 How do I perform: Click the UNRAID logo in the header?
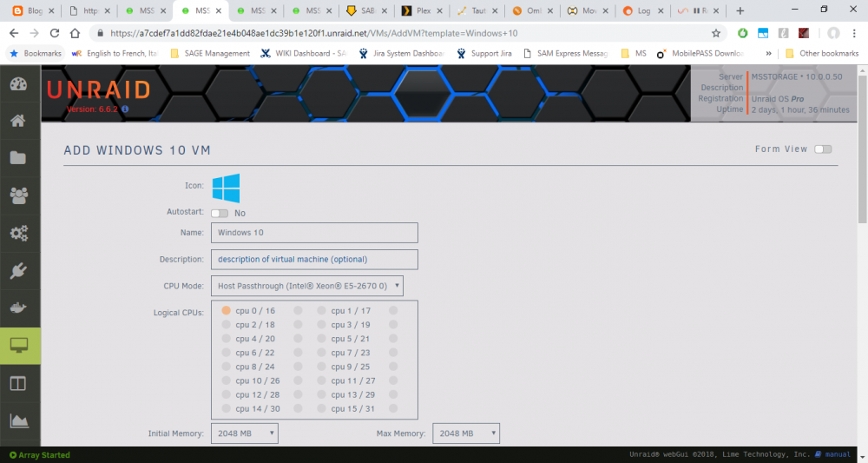click(99, 89)
